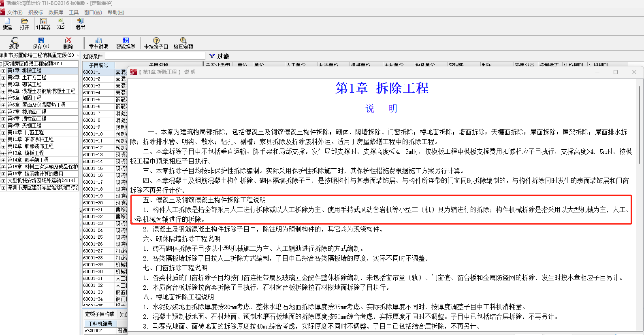The width and height of the screenshot is (644, 335).
Task: Select row 60001-1 in the table
Action: tap(98, 72)
